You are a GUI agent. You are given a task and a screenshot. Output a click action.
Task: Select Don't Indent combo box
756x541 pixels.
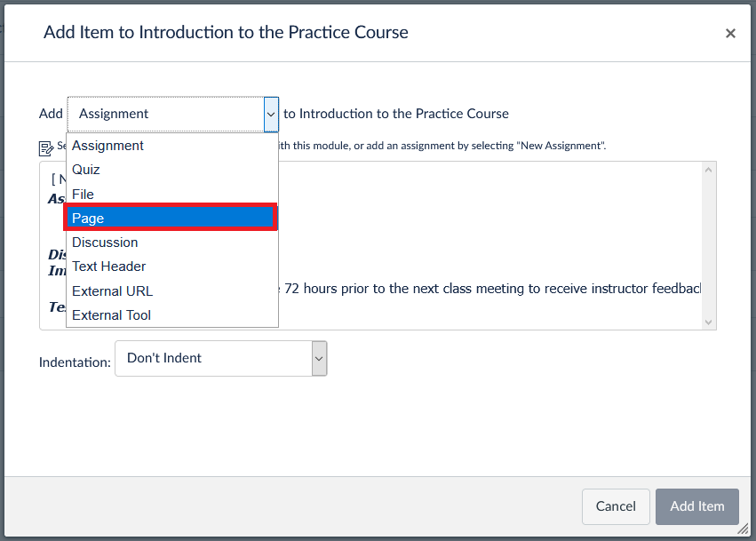point(221,358)
